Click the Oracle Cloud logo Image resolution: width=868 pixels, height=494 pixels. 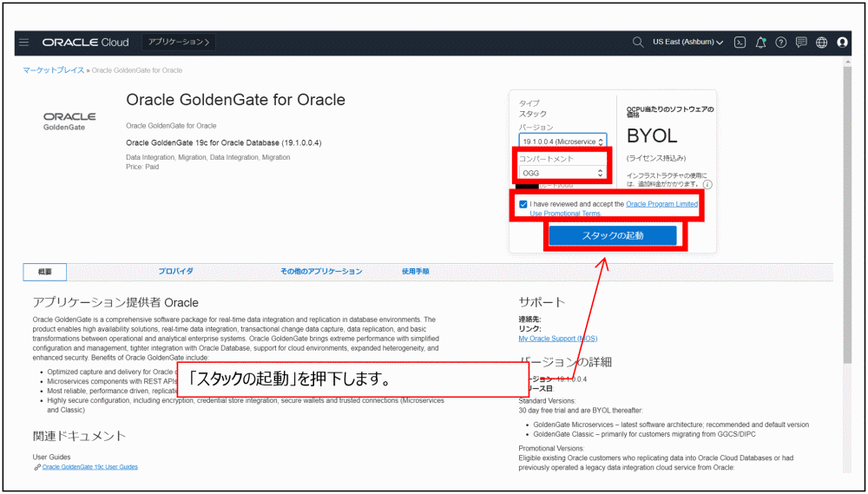(x=85, y=43)
